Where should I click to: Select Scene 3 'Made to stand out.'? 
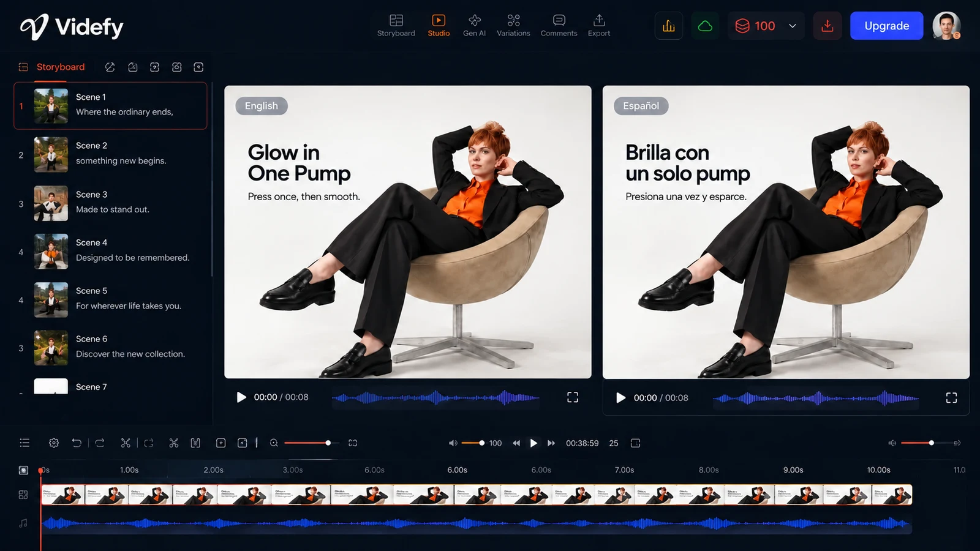pyautogui.click(x=110, y=203)
